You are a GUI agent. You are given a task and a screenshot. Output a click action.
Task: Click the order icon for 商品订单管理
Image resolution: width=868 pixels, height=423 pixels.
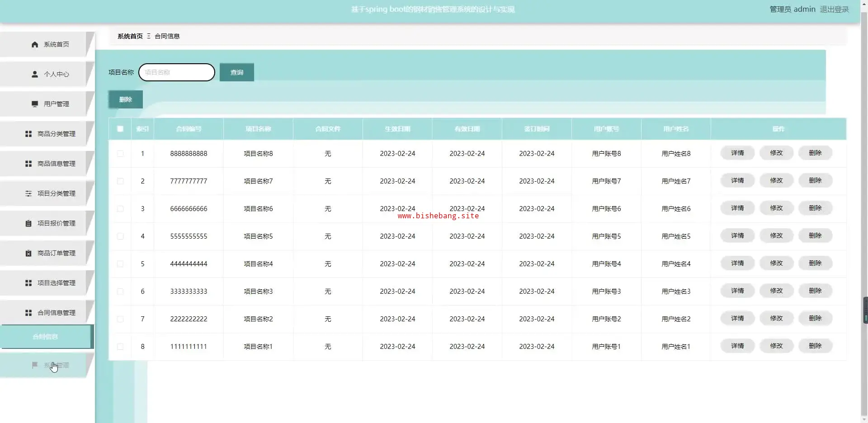click(28, 253)
